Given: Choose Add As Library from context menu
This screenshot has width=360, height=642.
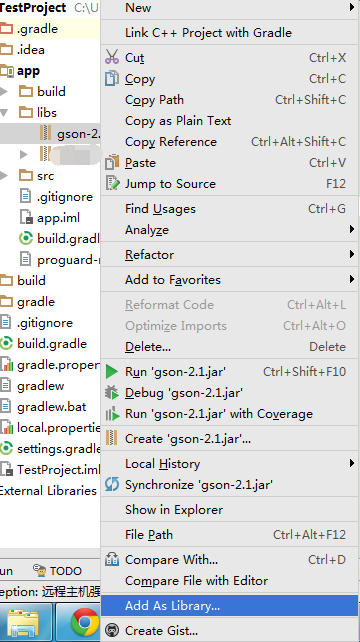Looking at the screenshot, I should tap(229, 606).
